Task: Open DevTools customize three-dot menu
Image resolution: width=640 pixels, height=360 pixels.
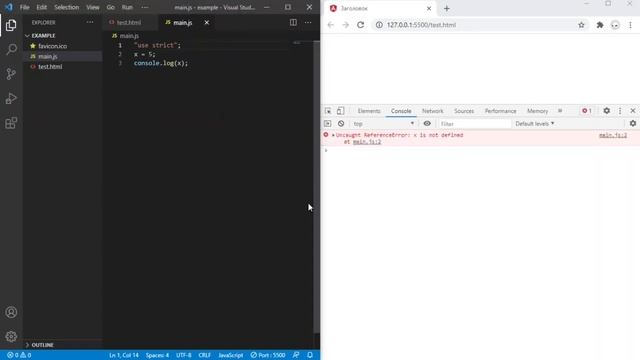Action: point(620,111)
